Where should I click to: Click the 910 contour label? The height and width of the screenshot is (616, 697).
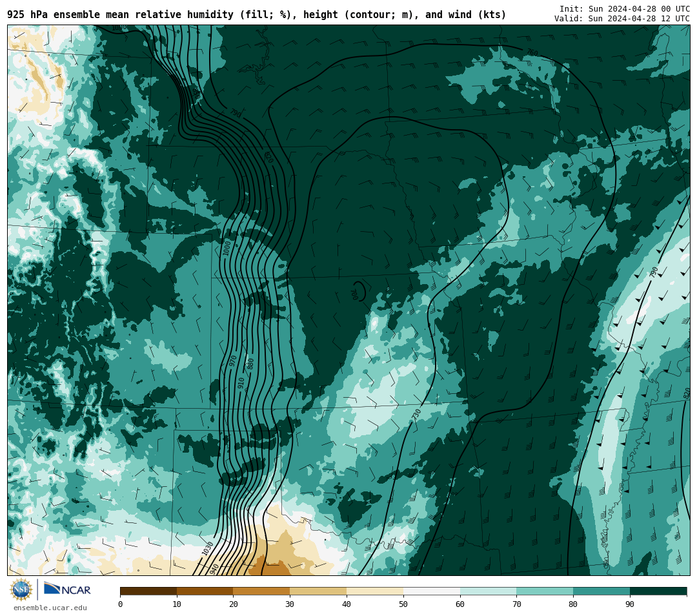click(x=241, y=383)
